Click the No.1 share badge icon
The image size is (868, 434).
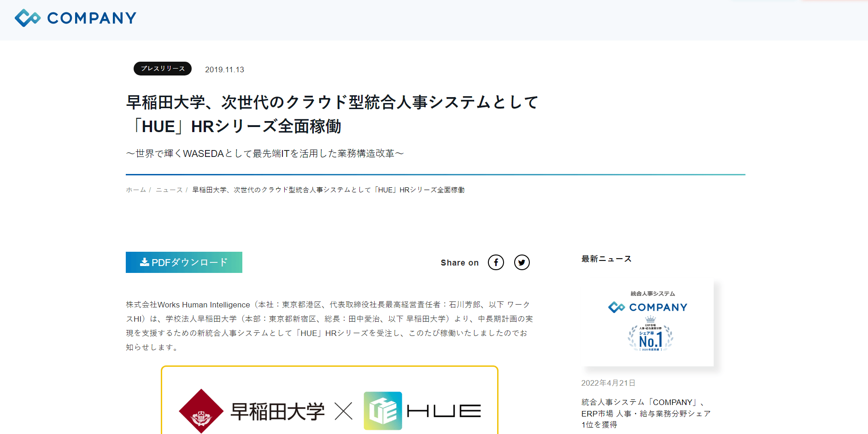coord(650,335)
